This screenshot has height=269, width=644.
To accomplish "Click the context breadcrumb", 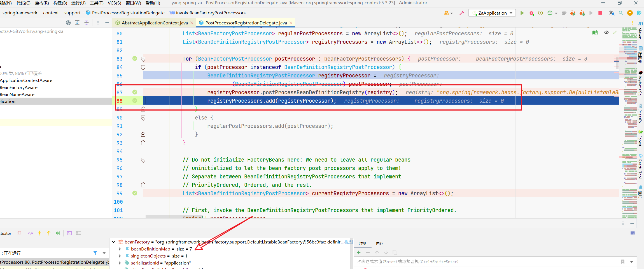I will click(x=51, y=13).
